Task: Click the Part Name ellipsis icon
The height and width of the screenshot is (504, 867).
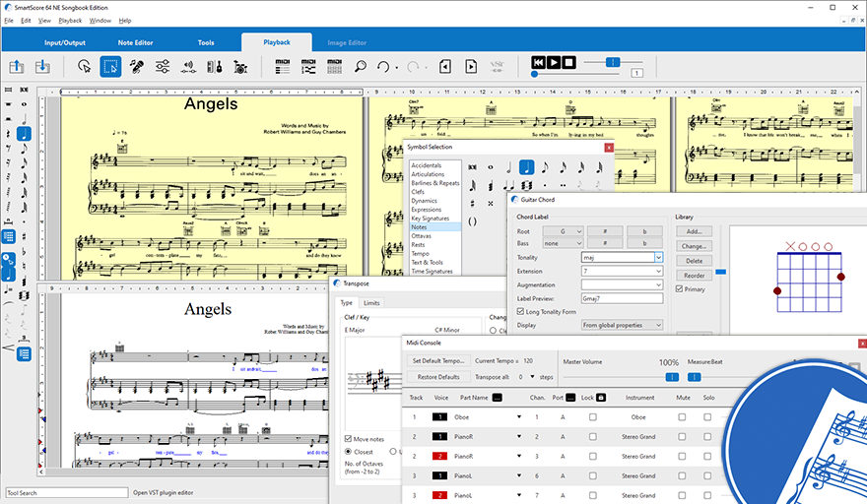Action: (x=498, y=398)
